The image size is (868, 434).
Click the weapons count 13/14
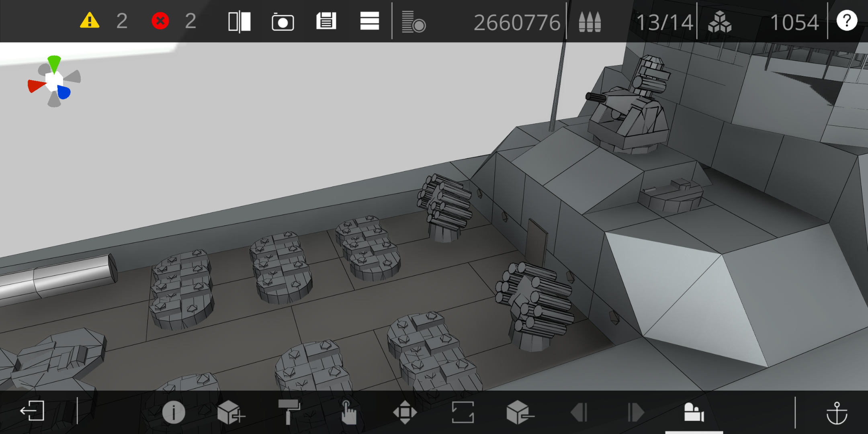[x=665, y=23]
